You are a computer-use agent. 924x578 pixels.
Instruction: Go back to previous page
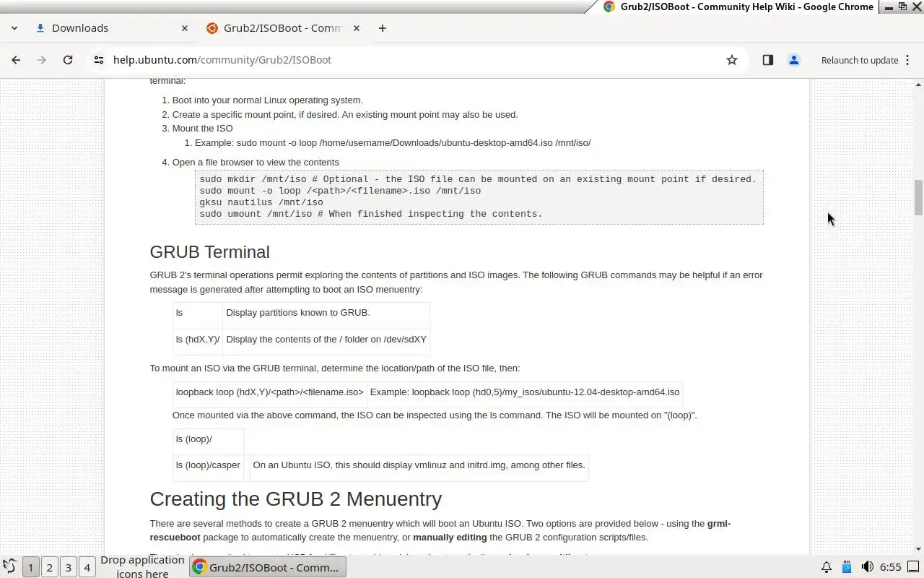(x=16, y=60)
